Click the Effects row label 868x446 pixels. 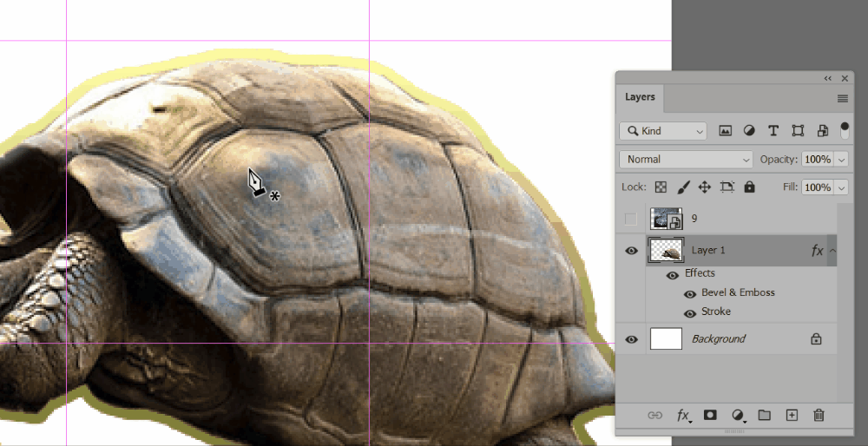(x=700, y=273)
